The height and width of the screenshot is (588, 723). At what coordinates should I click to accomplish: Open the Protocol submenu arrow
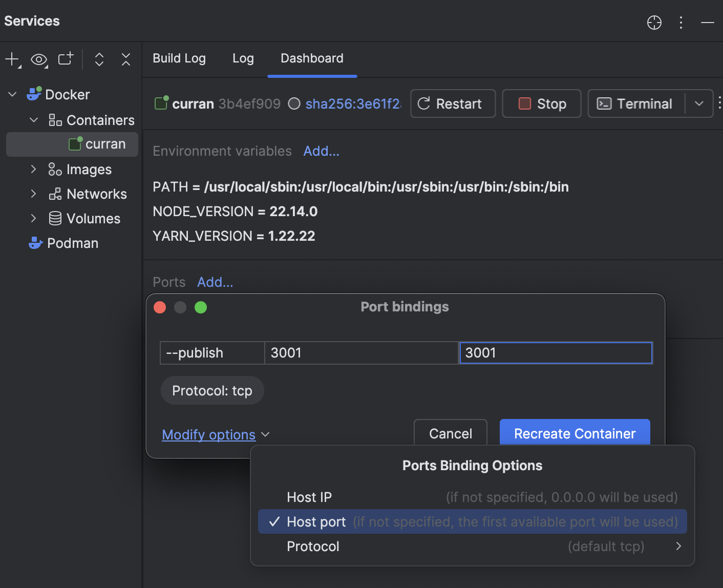678,546
